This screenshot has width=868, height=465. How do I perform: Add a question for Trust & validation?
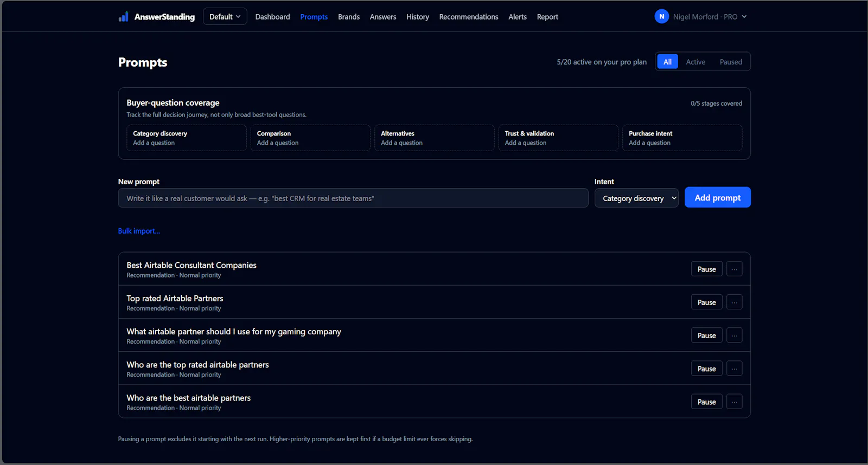pos(558,138)
